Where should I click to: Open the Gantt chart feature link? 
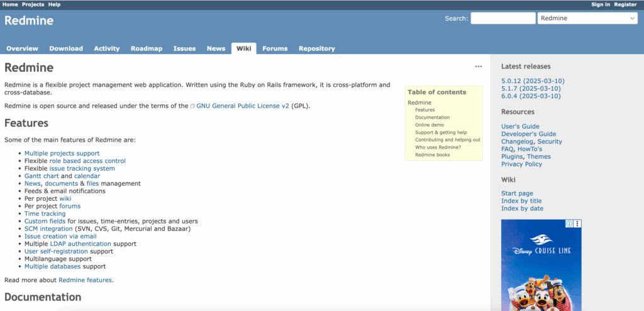click(x=42, y=176)
